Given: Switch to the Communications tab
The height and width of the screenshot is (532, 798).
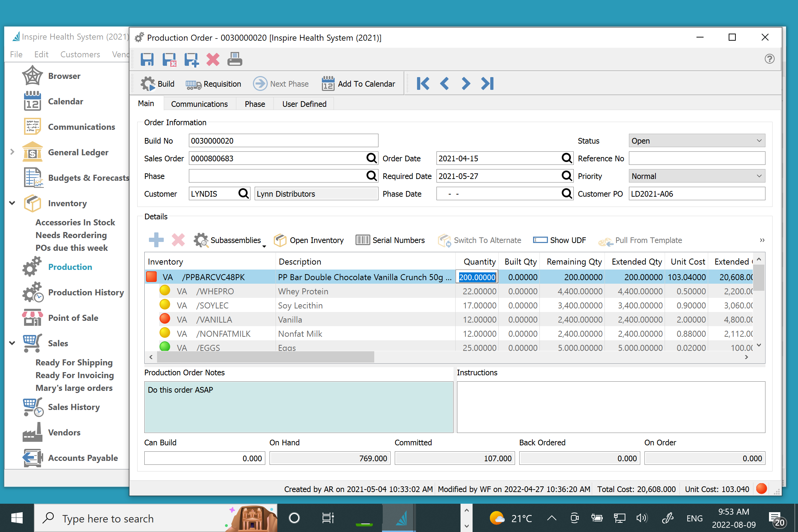Looking at the screenshot, I should click(x=199, y=104).
